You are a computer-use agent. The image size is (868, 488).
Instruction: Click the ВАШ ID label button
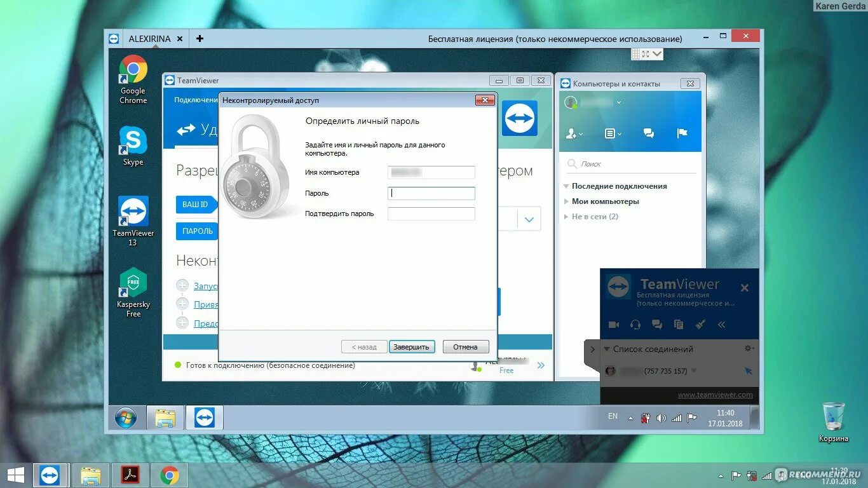195,205
